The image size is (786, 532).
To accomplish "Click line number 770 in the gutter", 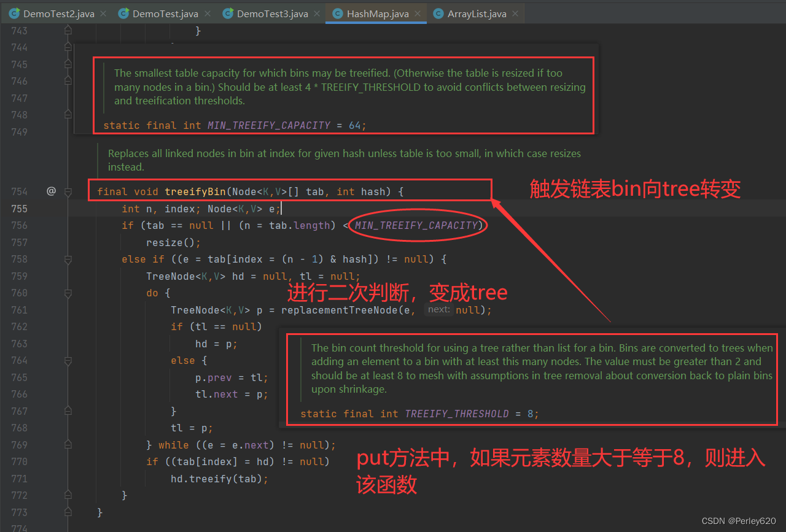I will tap(19, 461).
